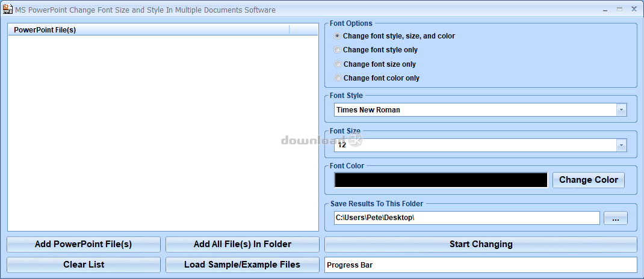
Task: Maximize the application window
Action: pyautogui.click(x=619, y=9)
